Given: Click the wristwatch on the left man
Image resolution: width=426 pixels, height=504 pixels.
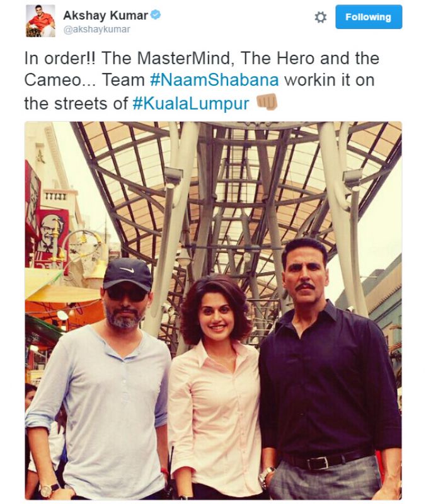Looking at the screenshot, I should [47, 490].
